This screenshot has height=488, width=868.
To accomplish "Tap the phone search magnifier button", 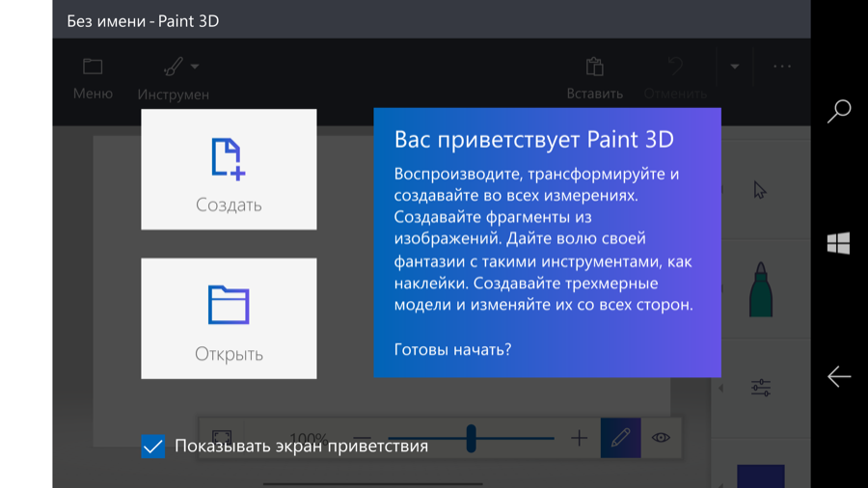I will pyautogui.click(x=839, y=111).
